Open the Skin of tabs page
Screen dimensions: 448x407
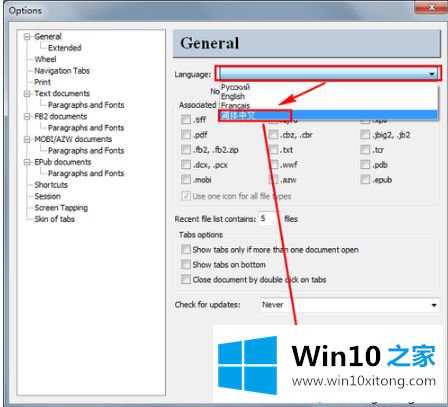click(x=54, y=219)
